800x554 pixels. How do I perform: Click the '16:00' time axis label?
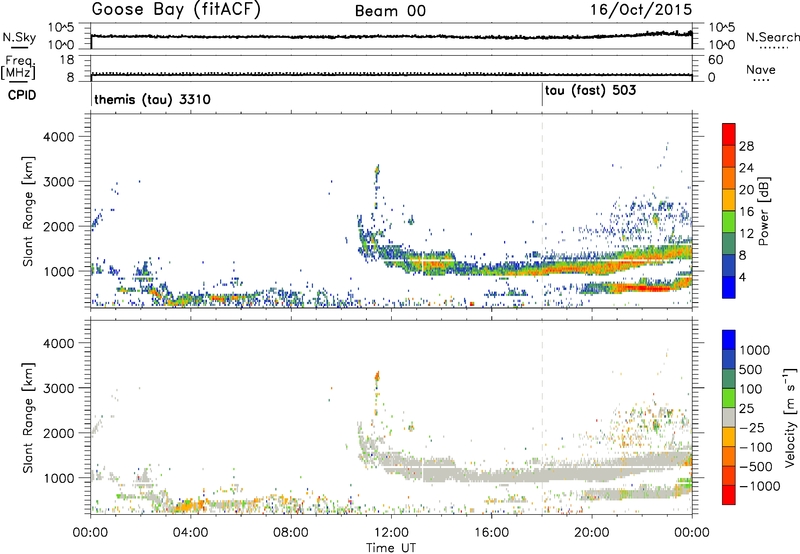492,533
